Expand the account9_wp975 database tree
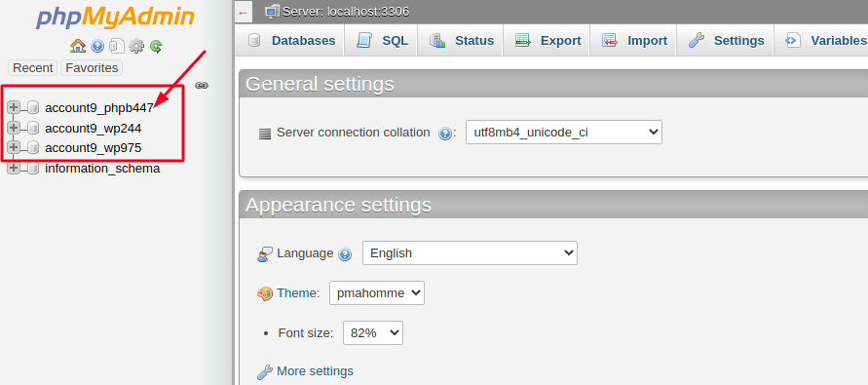868x385 pixels. 14,148
